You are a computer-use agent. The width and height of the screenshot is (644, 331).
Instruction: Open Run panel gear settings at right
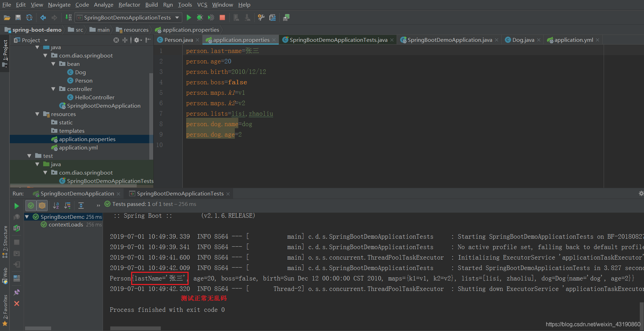pyautogui.click(x=641, y=193)
